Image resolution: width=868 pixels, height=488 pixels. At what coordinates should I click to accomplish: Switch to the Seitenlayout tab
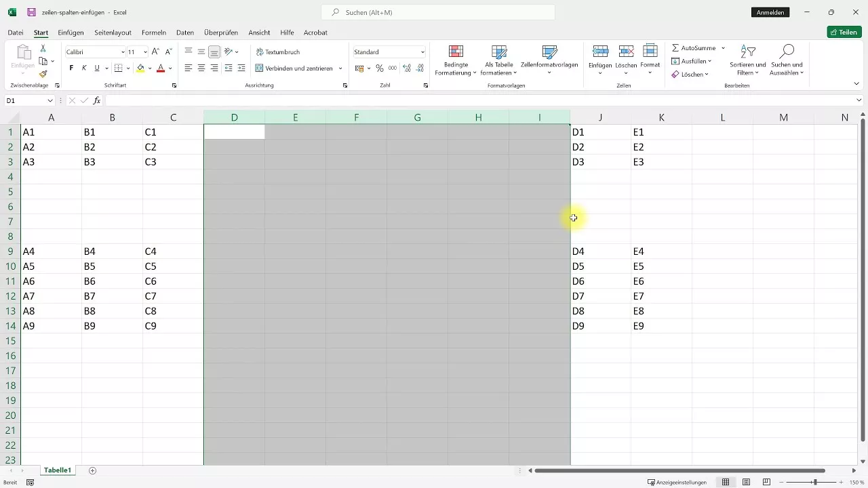[x=113, y=32]
